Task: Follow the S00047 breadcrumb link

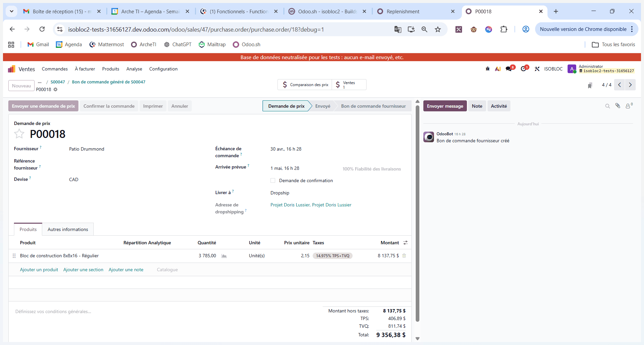Action: coord(58,82)
